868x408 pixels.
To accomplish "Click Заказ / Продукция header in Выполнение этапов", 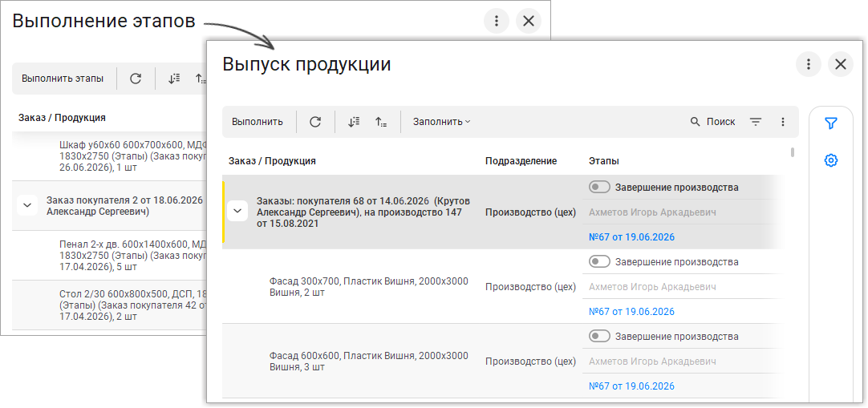I will pos(62,118).
